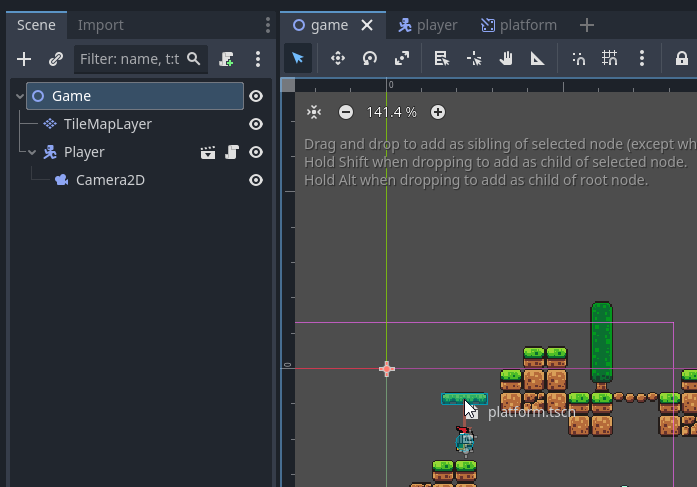697x487 pixels.
Task: Toggle smart snap in toolbar
Action: (578, 59)
